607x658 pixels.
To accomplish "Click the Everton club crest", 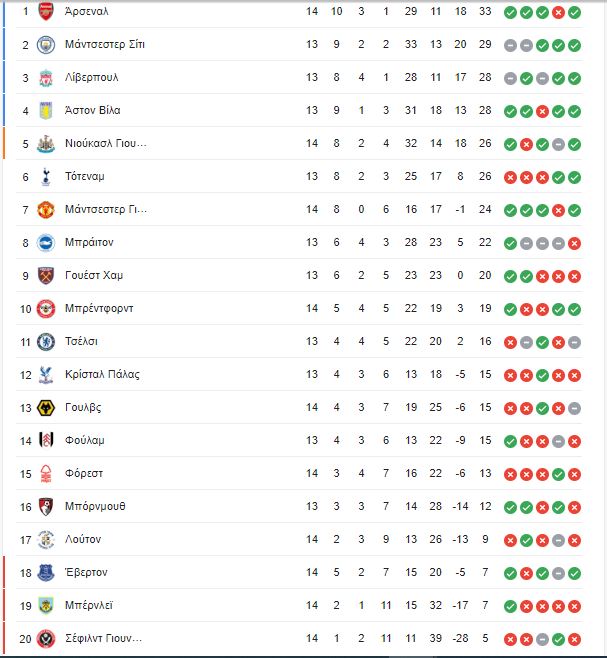I will (x=46, y=573).
